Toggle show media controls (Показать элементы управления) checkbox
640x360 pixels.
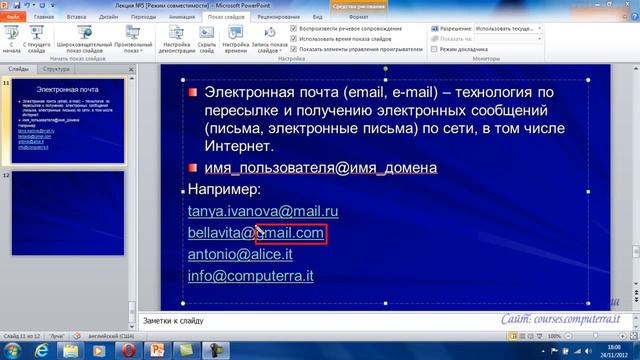[293, 49]
